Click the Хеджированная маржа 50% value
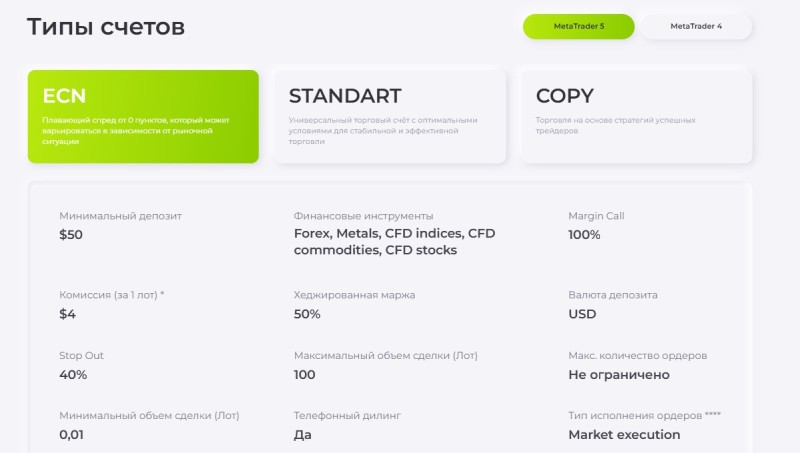800x453 pixels. tap(307, 314)
